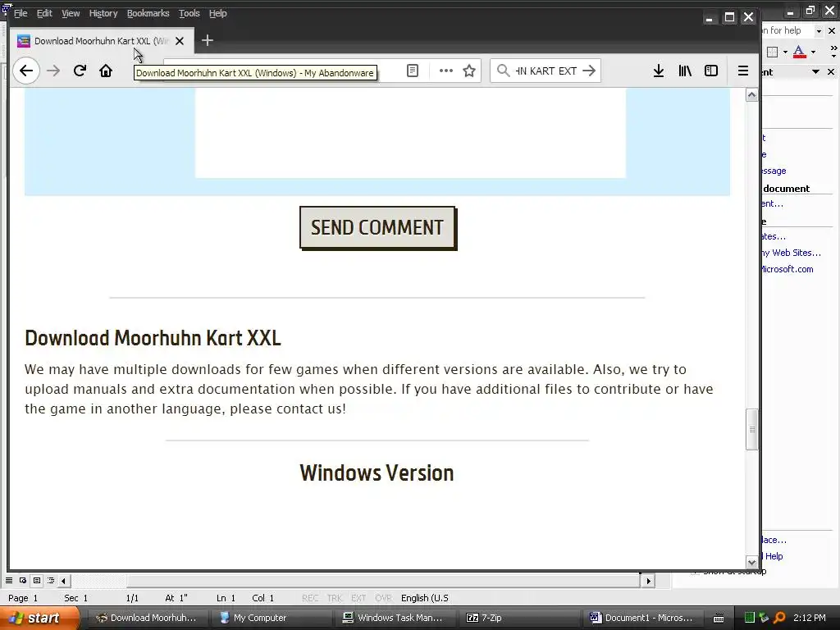Open the hamburger application menu
This screenshot has width=840, height=630.
[742, 71]
